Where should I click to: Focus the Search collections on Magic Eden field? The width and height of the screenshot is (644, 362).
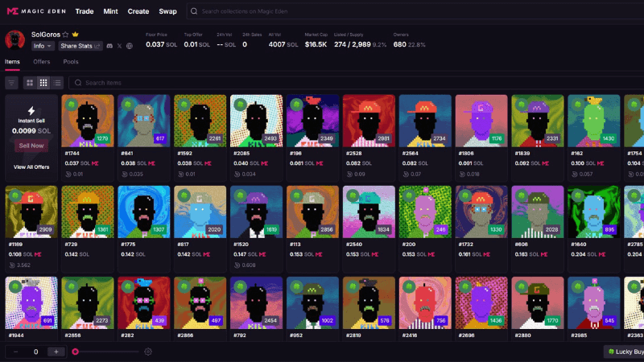(415, 11)
